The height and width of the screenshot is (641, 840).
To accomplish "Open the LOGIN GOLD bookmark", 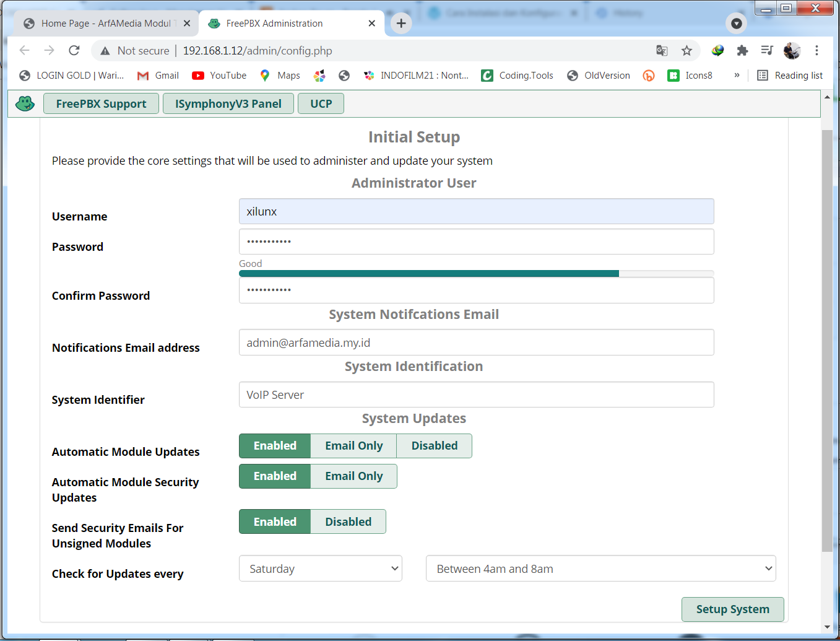I will tap(72, 76).
